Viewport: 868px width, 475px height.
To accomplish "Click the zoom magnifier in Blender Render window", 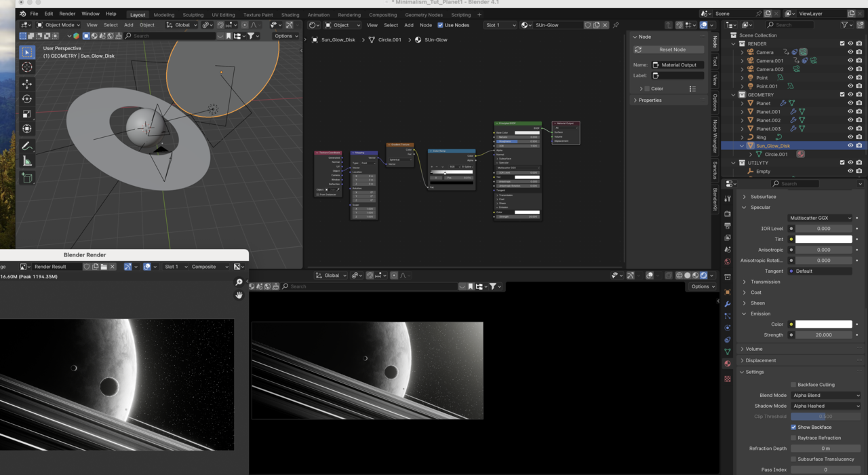I will click(239, 282).
